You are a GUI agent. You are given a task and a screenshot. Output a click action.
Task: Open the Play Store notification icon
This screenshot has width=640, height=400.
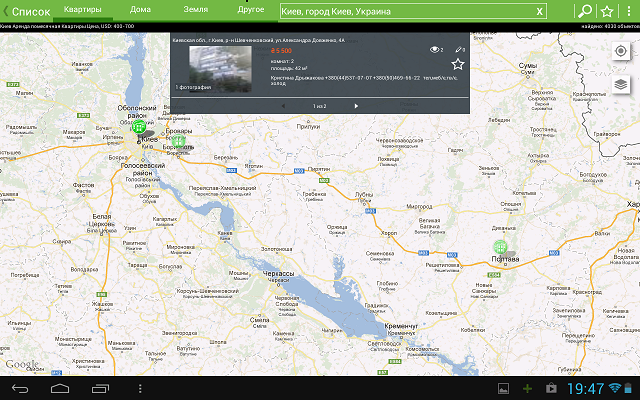(x=551, y=389)
